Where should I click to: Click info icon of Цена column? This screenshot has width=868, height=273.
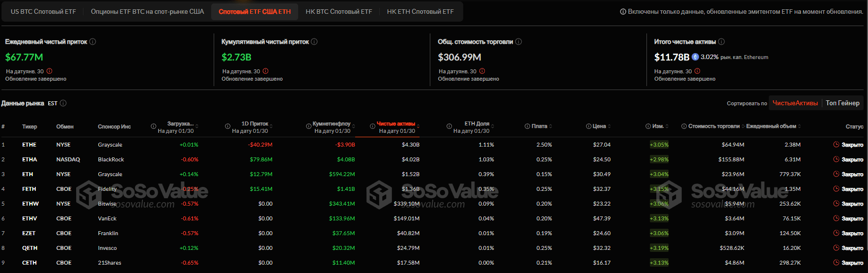(588, 126)
